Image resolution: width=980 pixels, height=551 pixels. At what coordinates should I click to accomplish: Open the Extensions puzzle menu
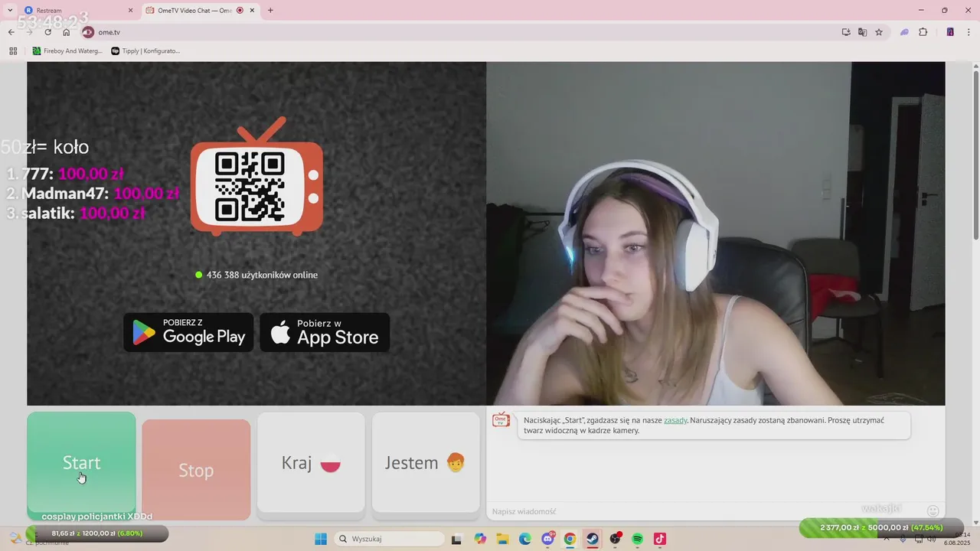923,32
